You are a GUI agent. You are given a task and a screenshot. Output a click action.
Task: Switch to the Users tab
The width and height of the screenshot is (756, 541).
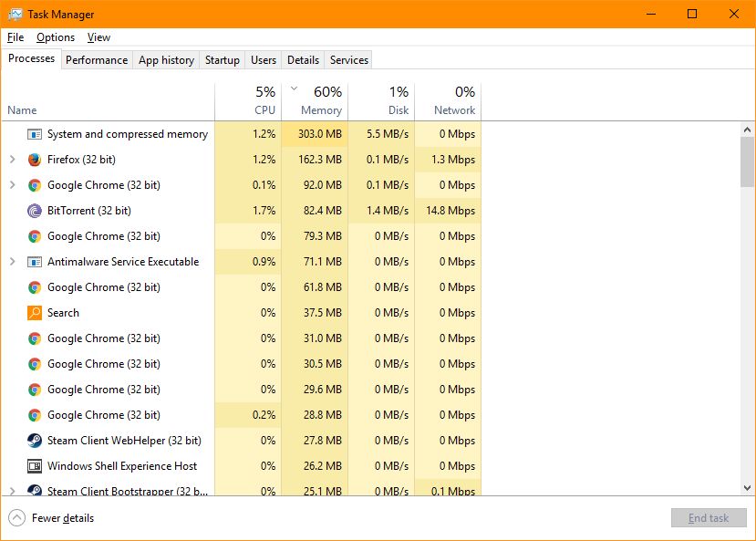tap(264, 60)
